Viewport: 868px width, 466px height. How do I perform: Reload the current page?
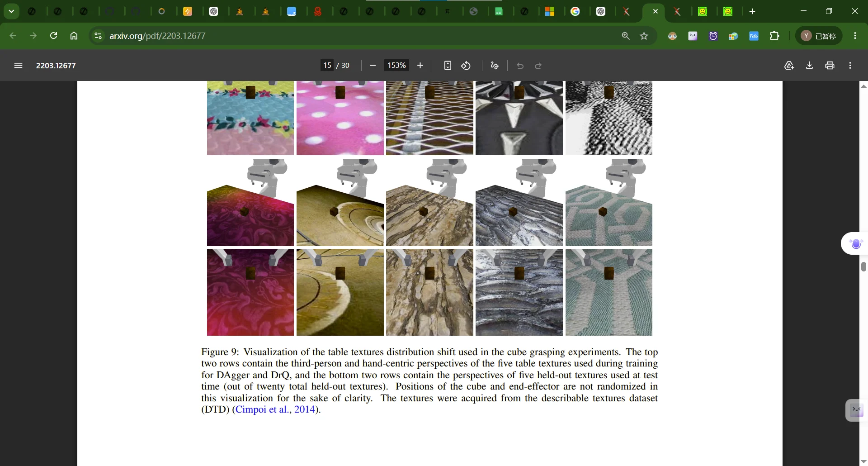click(53, 36)
